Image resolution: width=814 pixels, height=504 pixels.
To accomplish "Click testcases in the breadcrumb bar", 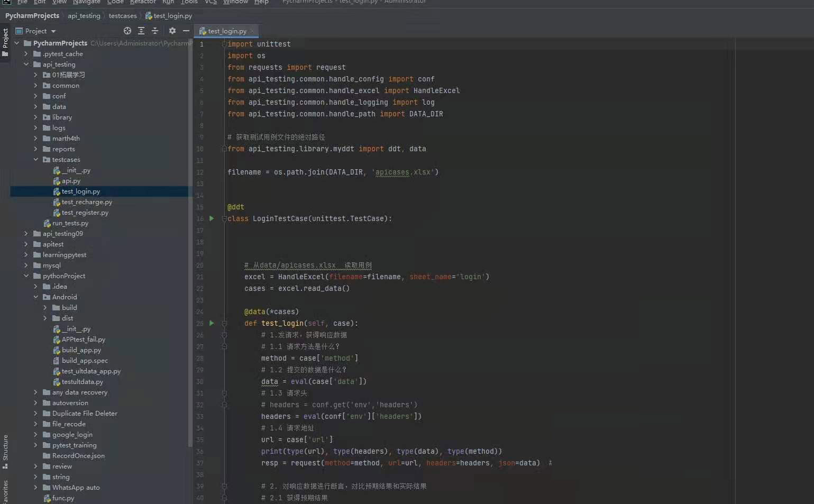I will [123, 16].
